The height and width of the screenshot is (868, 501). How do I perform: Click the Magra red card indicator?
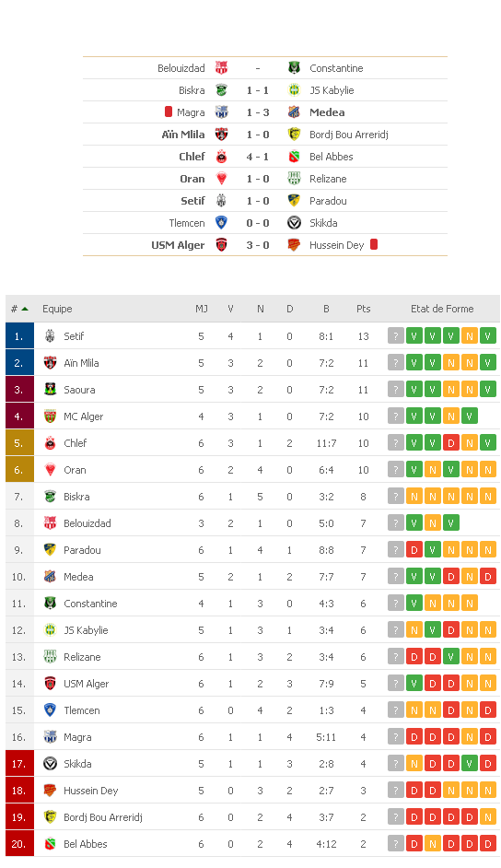(169, 111)
